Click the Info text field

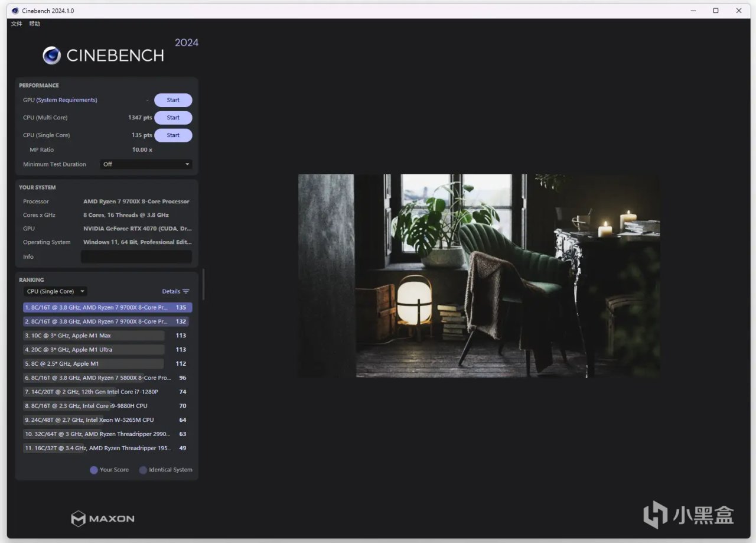pos(136,256)
